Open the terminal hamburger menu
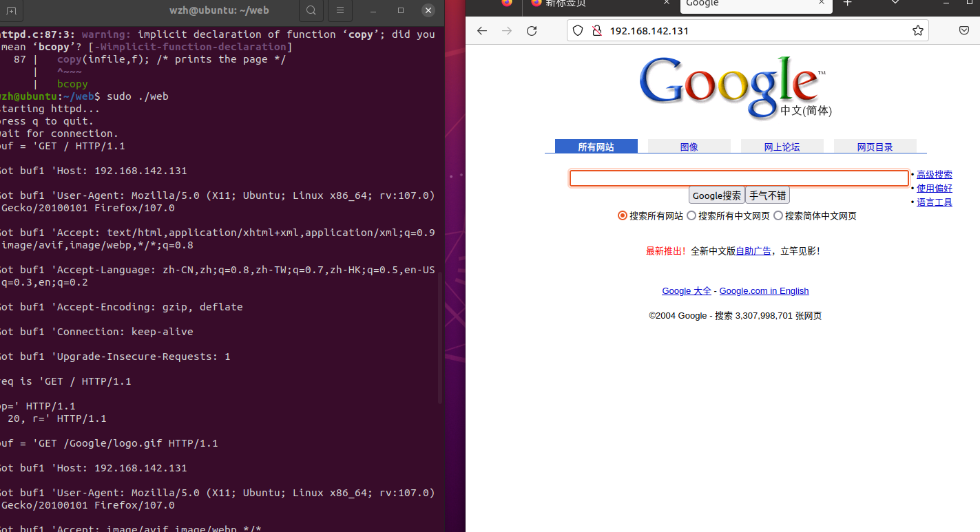The image size is (980, 532). pos(340,10)
